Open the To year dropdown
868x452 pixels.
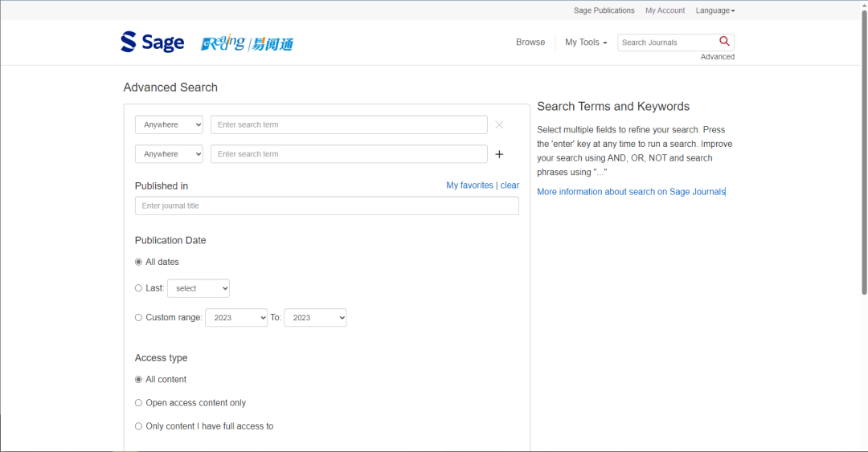click(x=315, y=318)
